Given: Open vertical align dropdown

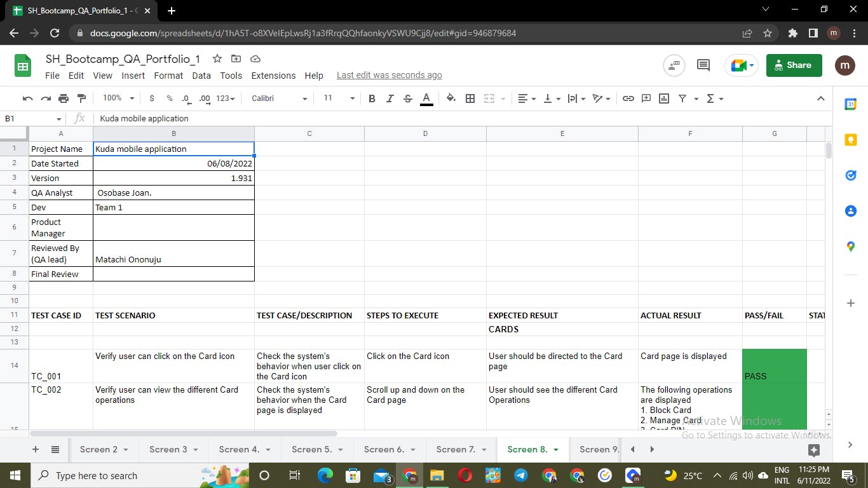Looking at the screenshot, I should (552, 98).
